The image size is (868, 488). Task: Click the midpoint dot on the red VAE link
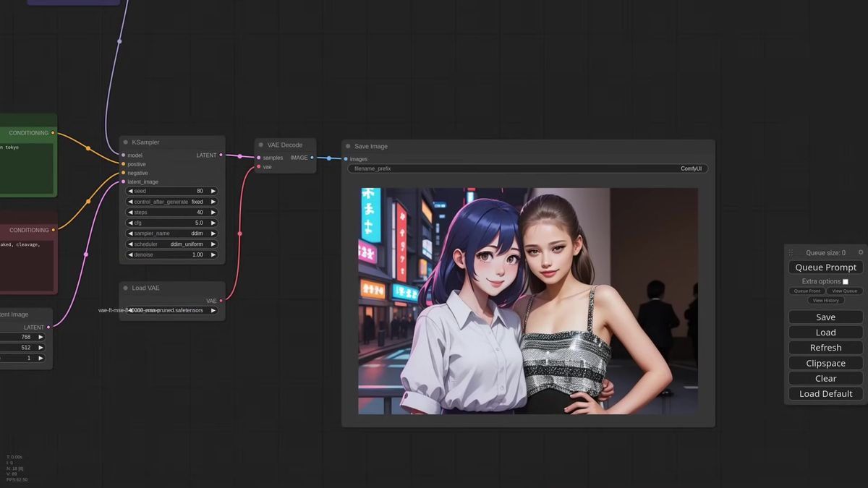tap(239, 234)
